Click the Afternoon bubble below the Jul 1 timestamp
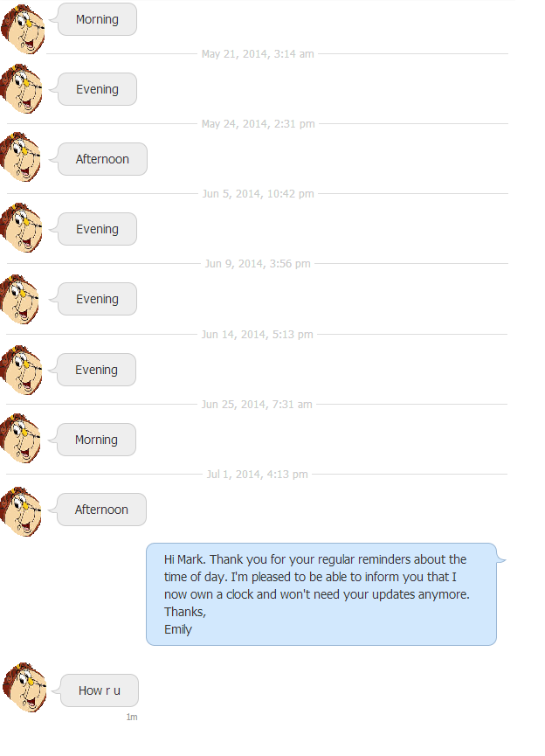The image size is (545, 756). tap(101, 510)
